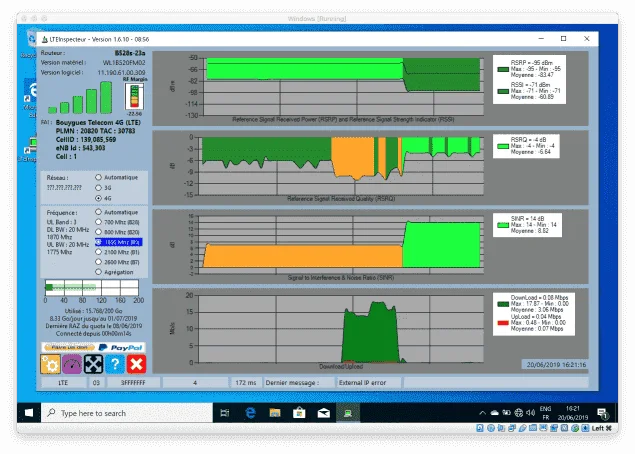
Task: Click the router model 'B528s-23a'
Action: coord(130,53)
